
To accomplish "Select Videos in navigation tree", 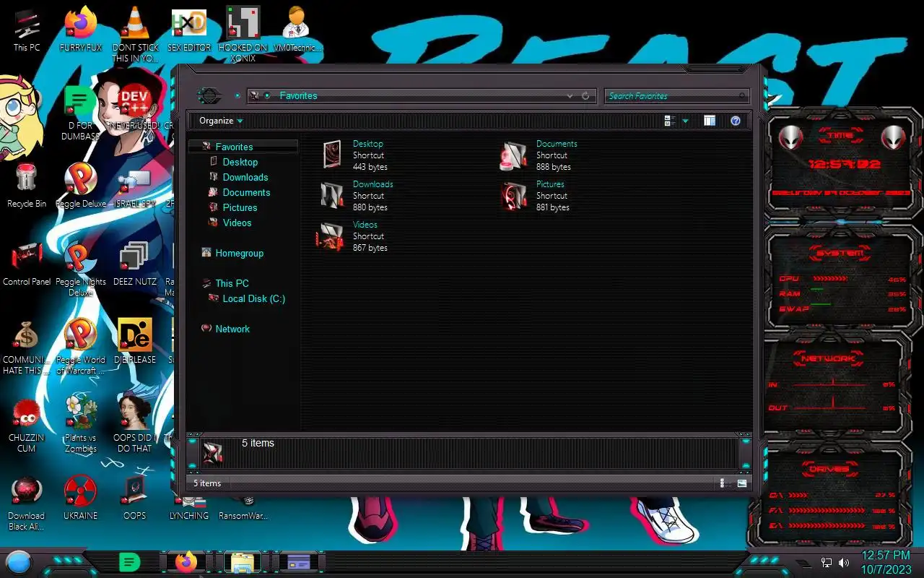I will [x=237, y=223].
